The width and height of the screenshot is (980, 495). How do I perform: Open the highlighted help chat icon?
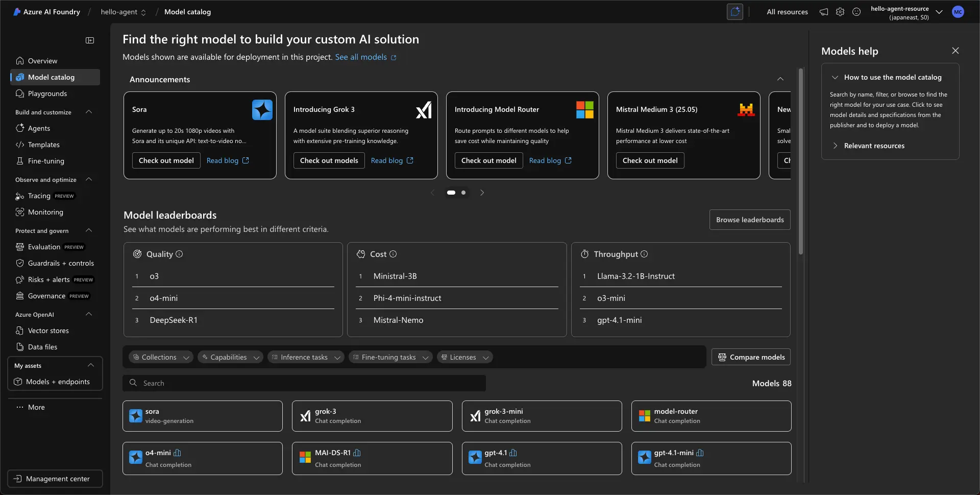click(735, 12)
